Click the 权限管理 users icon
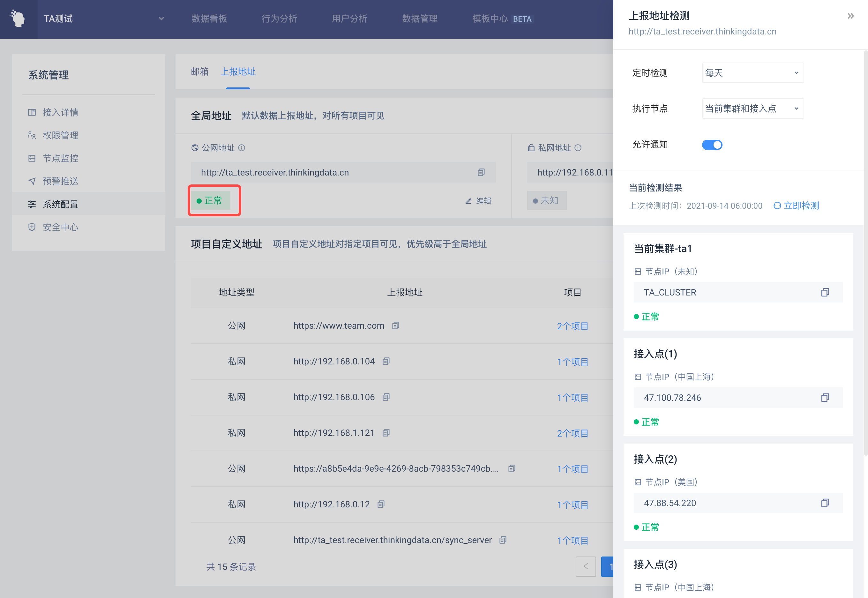 32,135
